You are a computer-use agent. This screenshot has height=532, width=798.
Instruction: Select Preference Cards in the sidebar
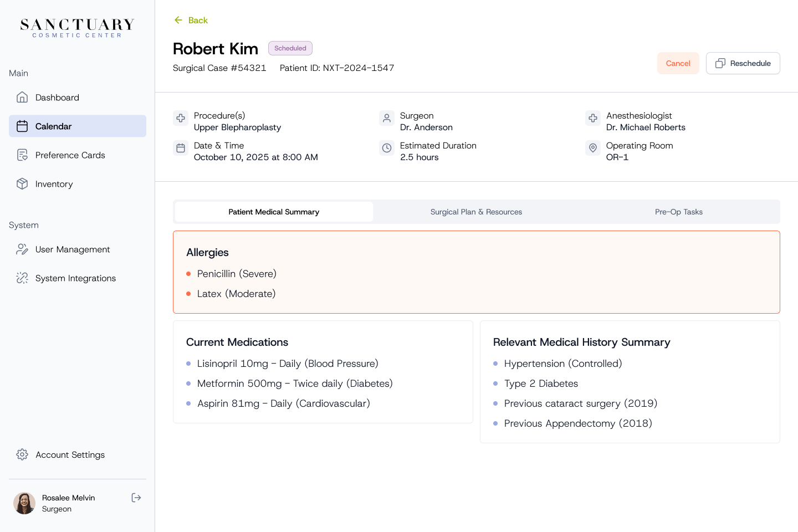click(x=78, y=155)
